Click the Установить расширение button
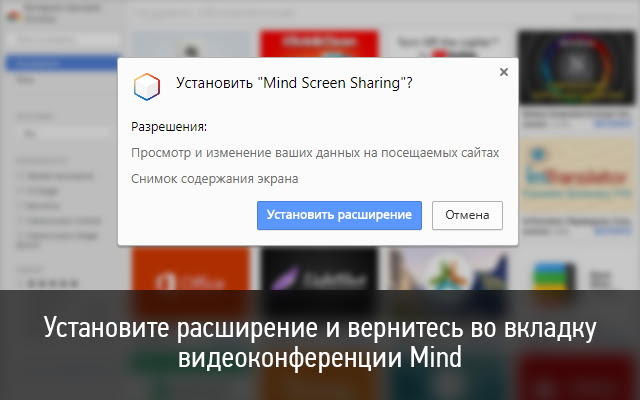 pyautogui.click(x=339, y=215)
